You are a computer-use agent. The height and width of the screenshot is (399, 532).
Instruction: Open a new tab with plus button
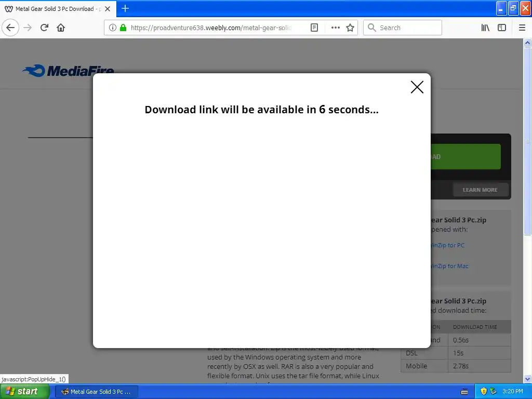click(x=125, y=8)
